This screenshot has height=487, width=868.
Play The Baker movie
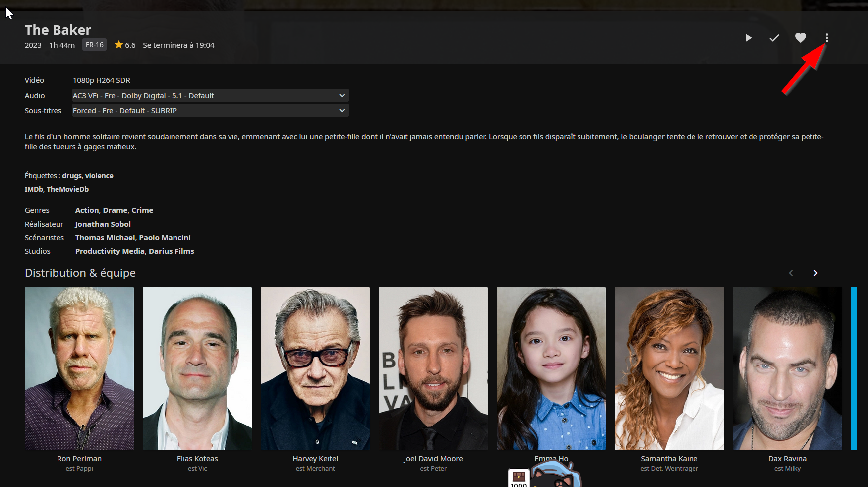(748, 38)
